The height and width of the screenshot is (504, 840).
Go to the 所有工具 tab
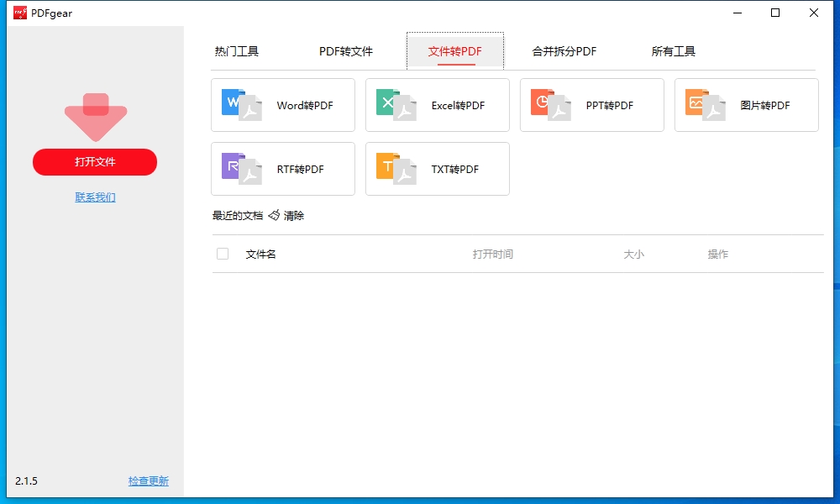point(674,51)
